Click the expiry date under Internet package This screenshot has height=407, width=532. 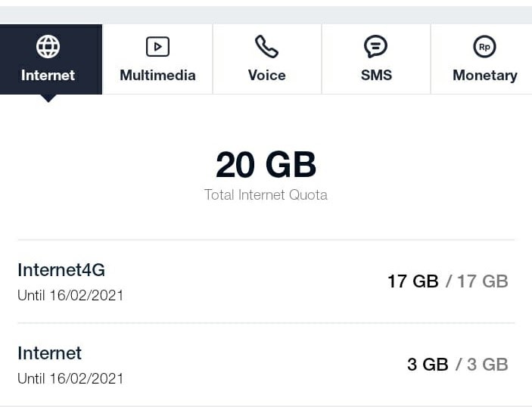pyautogui.click(x=70, y=378)
